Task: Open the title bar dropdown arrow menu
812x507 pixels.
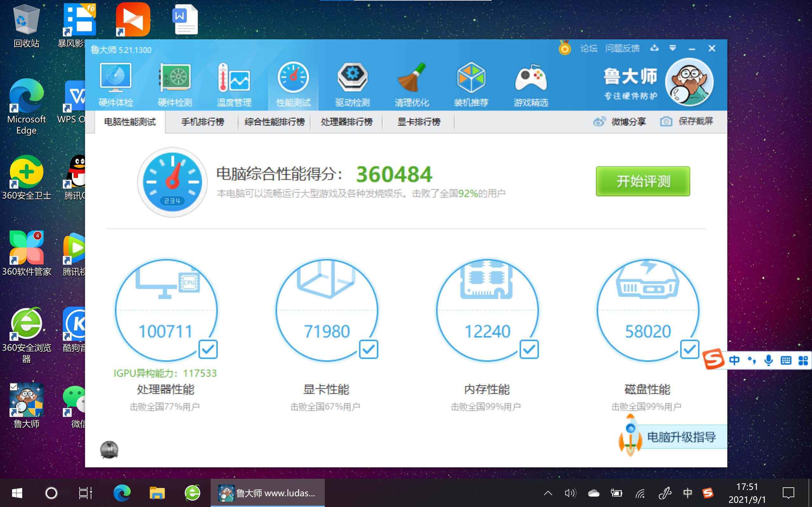Action: pyautogui.click(x=672, y=48)
